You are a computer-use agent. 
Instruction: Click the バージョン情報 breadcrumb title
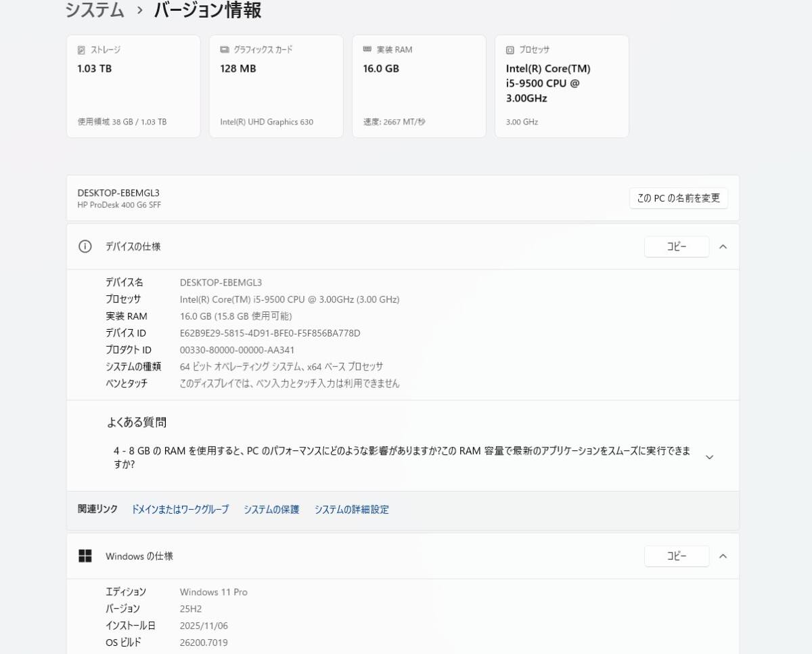point(207,10)
